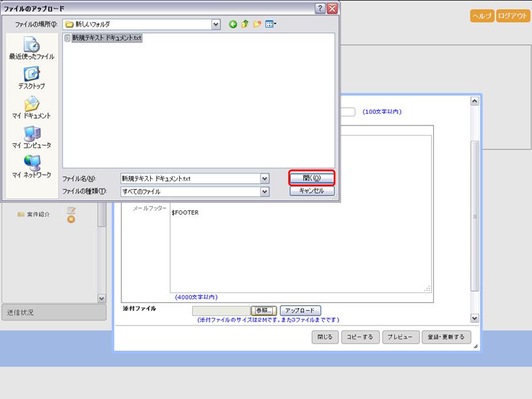Click the orange delete icon beside 案件紹介
This screenshot has width=532, height=399.
click(71, 219)
